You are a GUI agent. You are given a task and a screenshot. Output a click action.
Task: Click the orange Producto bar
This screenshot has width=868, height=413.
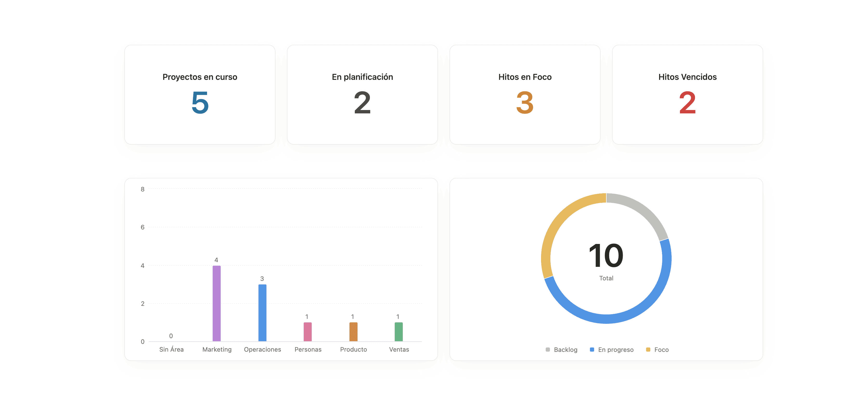[x=353, y=332]
